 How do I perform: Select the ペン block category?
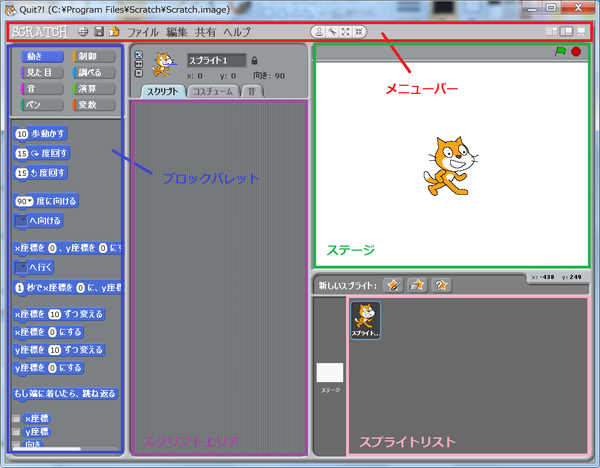[x=42, y=104]
